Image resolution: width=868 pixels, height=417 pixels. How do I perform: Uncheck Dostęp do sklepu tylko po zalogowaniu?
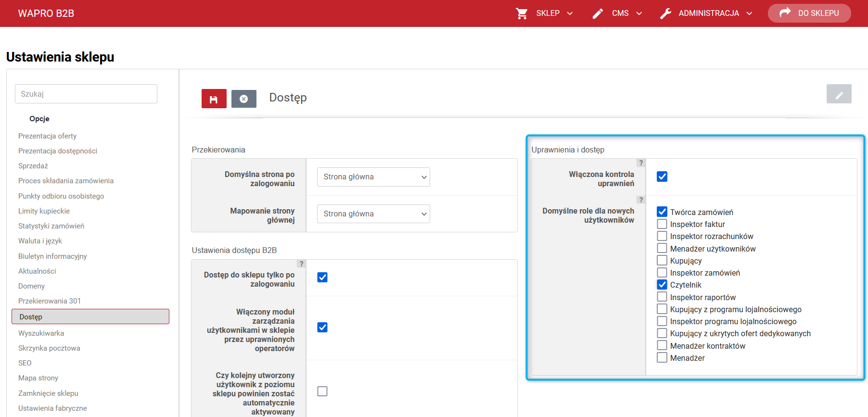322,278
